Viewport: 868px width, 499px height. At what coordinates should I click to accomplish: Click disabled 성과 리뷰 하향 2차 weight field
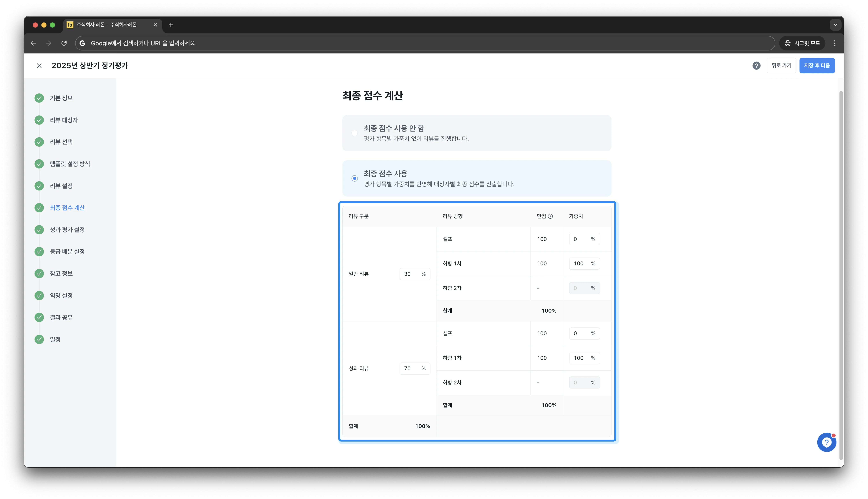(x=584, y=382)
